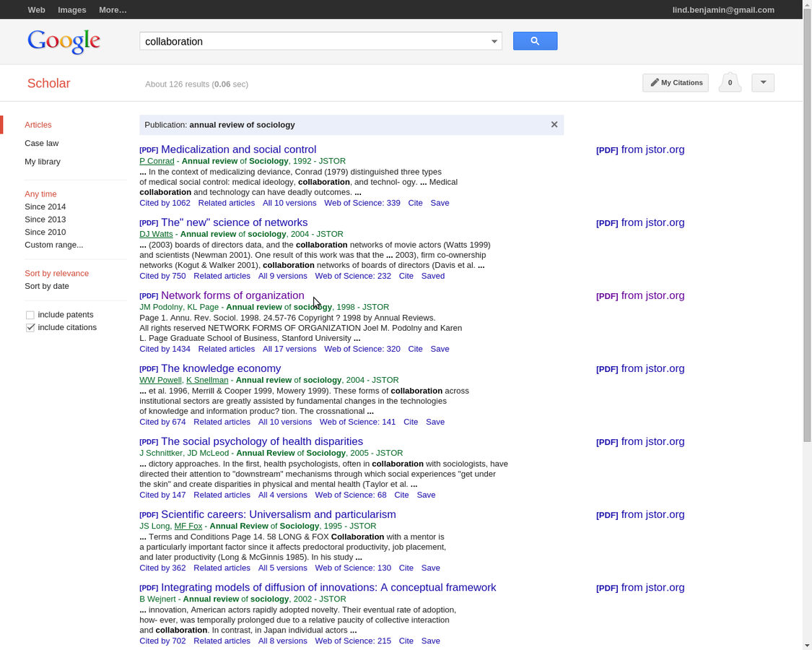Open the Google logo homepage
The image size is (812, 650).
point(64,41)
